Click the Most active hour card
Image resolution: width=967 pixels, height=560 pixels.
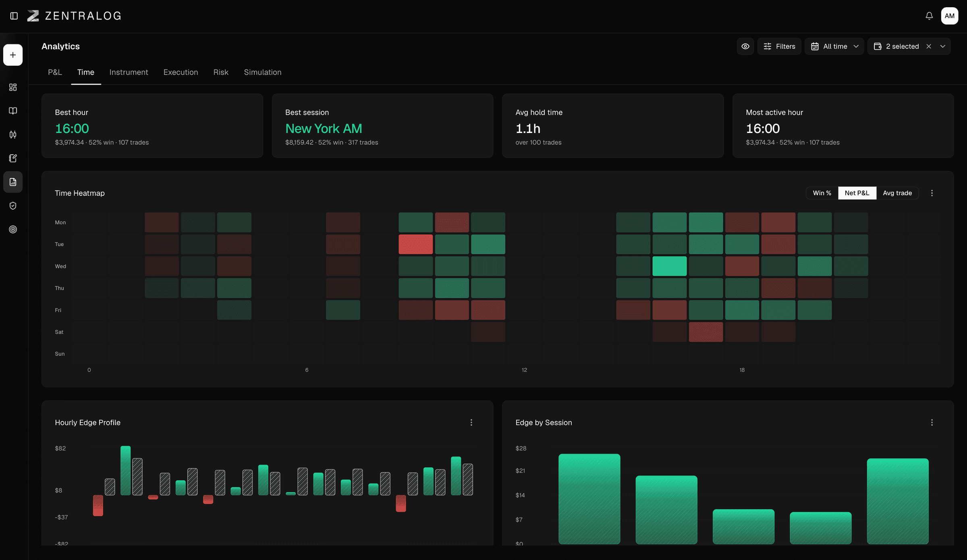[843, 126]
